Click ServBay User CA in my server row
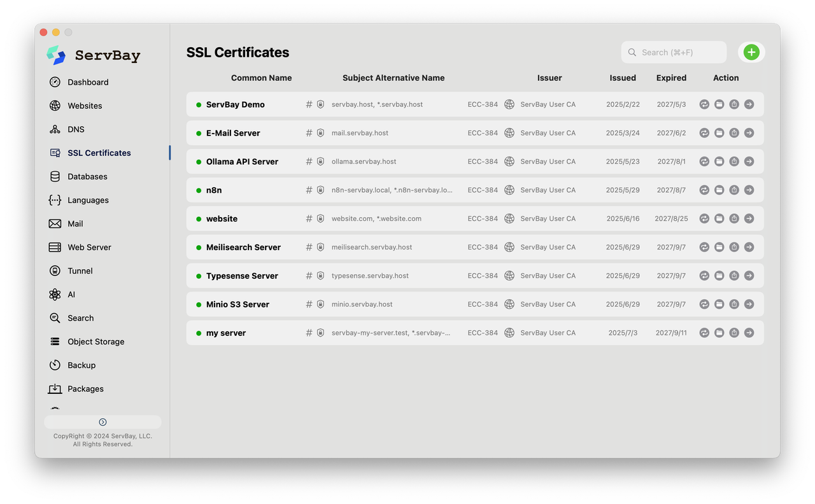Screen dimensions: 815x504 548,333
